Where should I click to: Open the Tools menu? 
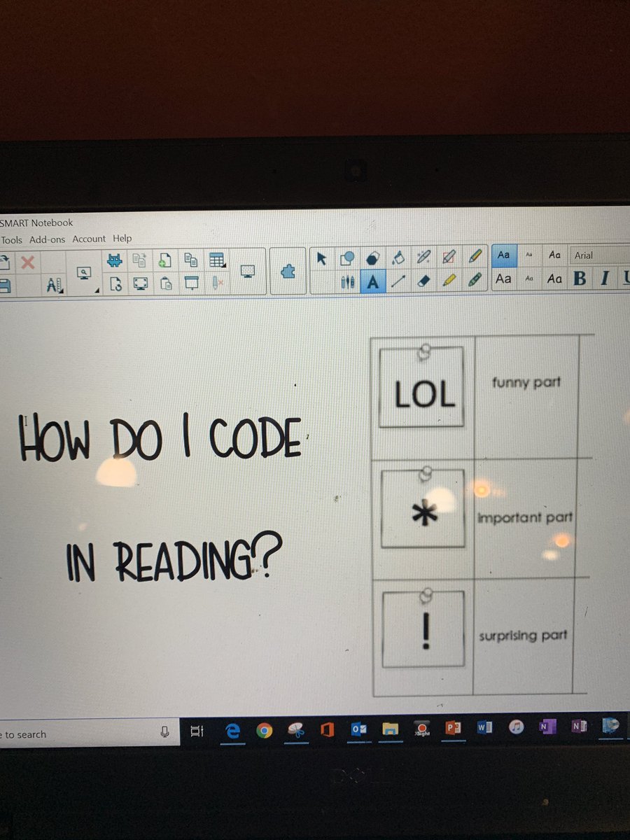click(x=12, y=239)
